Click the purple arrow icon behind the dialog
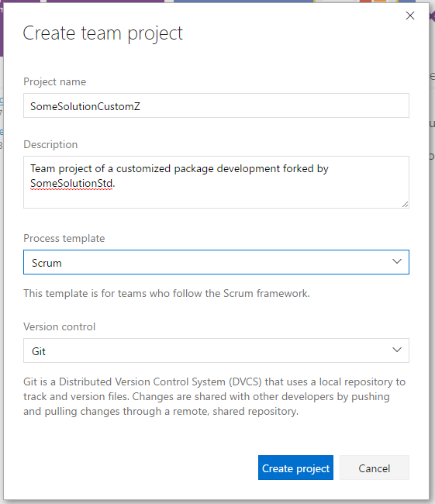This screenshot has width=435, height=504. 432,16
